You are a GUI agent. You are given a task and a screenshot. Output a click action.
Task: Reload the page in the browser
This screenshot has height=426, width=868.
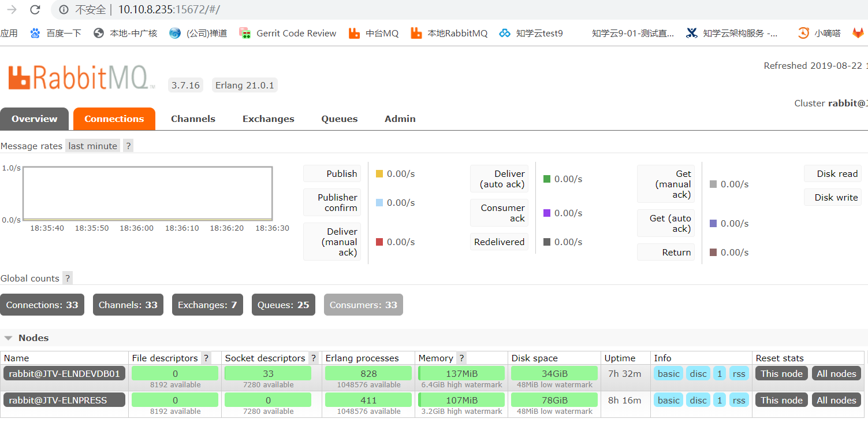coord(35,9)
